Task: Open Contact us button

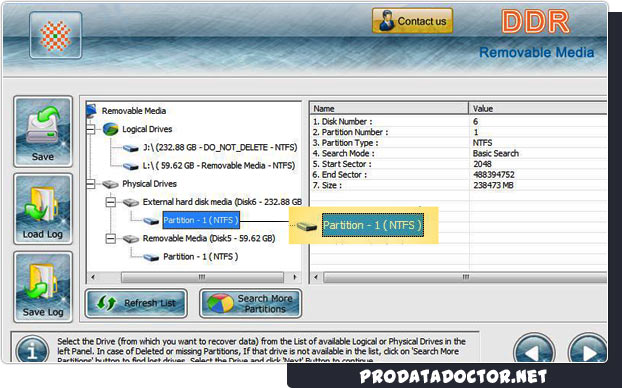Action: [x=413, y=21]
